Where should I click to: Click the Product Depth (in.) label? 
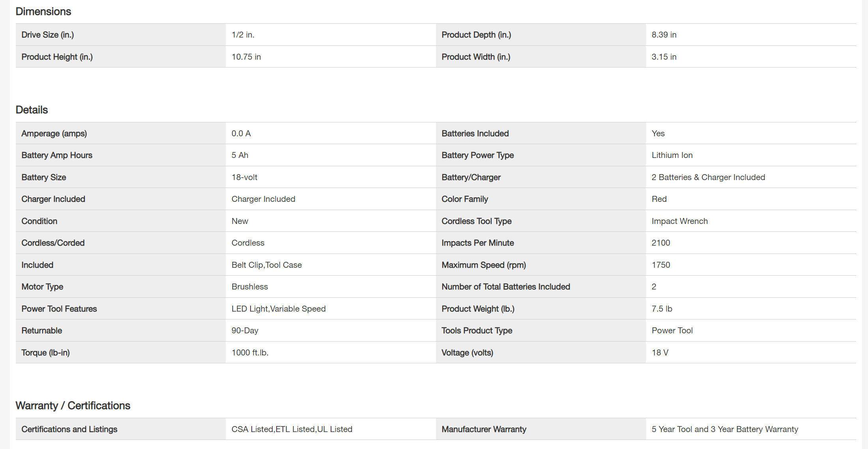point(476,35)
